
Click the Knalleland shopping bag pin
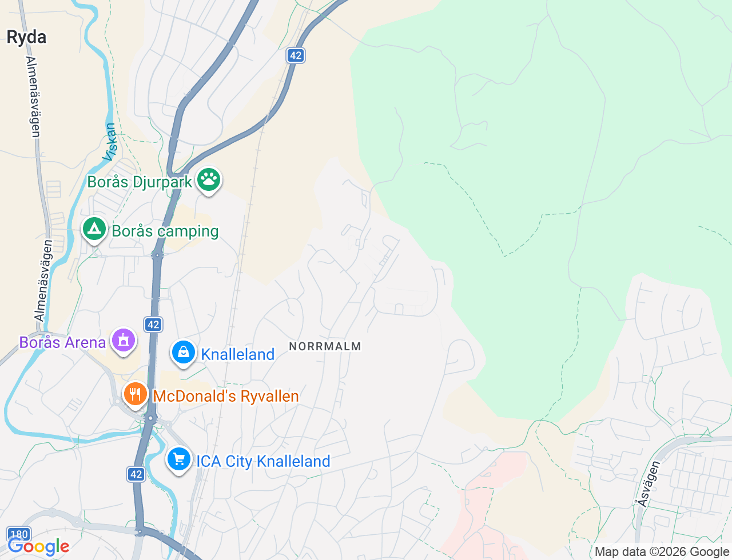pos(184,353)
